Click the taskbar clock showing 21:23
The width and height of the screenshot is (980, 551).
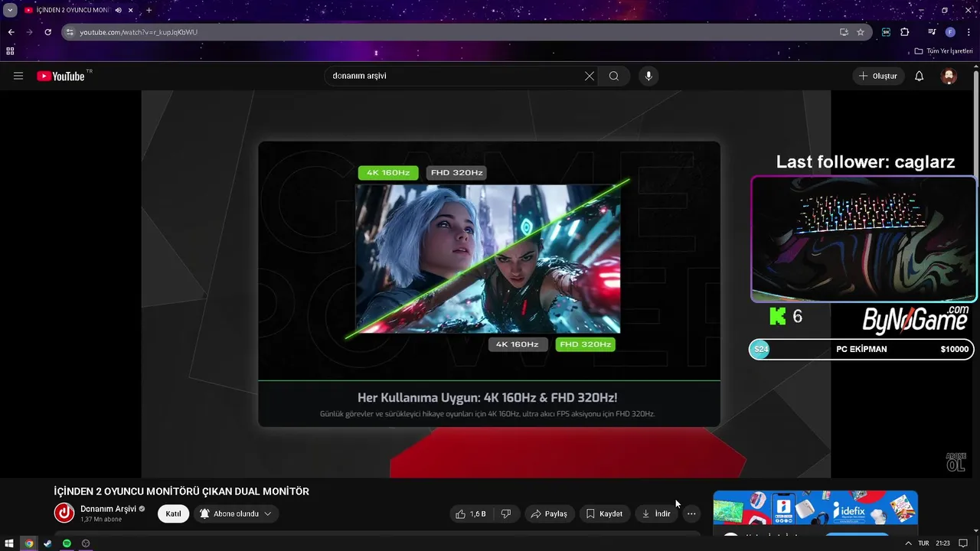(x=943, y=543)
